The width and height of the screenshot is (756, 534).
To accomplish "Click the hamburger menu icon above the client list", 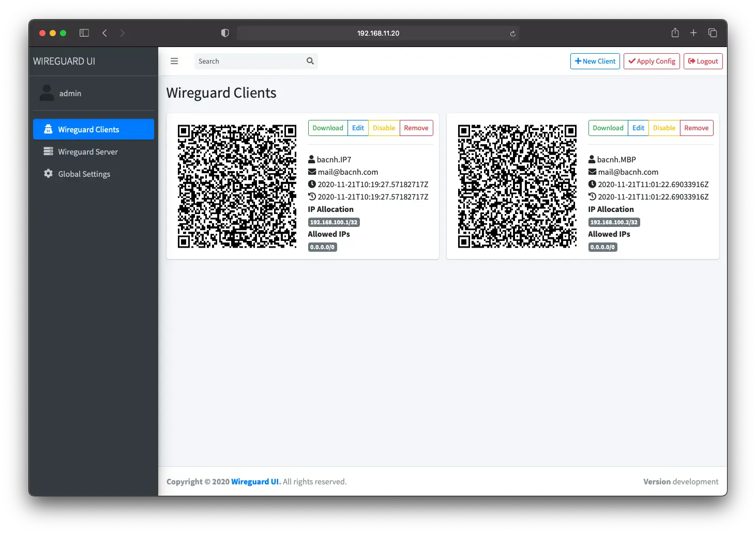I will click(174, 60).
